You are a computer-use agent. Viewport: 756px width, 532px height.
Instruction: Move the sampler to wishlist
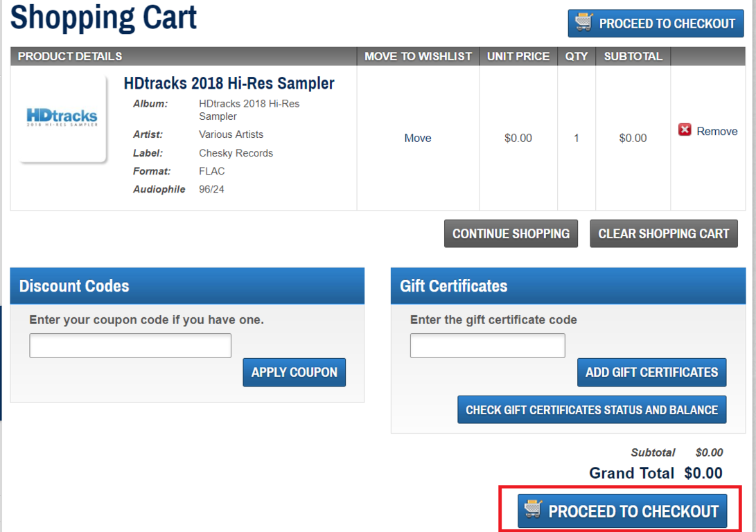coord(418,139)
